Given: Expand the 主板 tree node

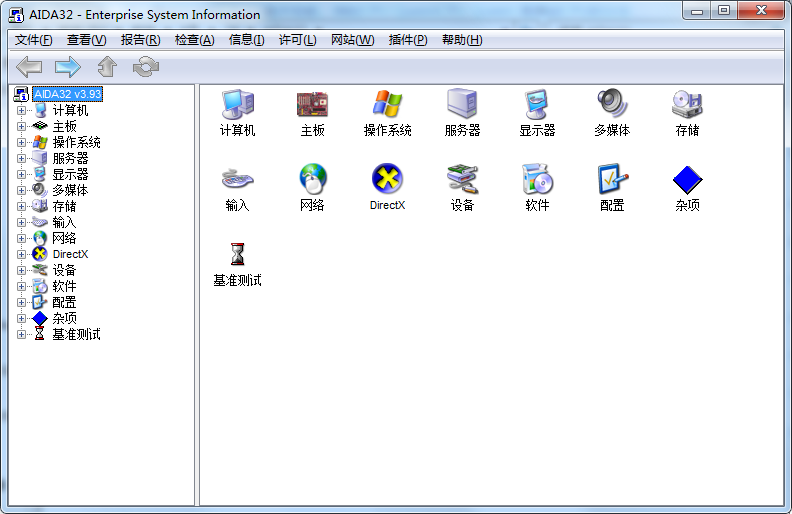Looking at the screenshot, I should point(21,126).
